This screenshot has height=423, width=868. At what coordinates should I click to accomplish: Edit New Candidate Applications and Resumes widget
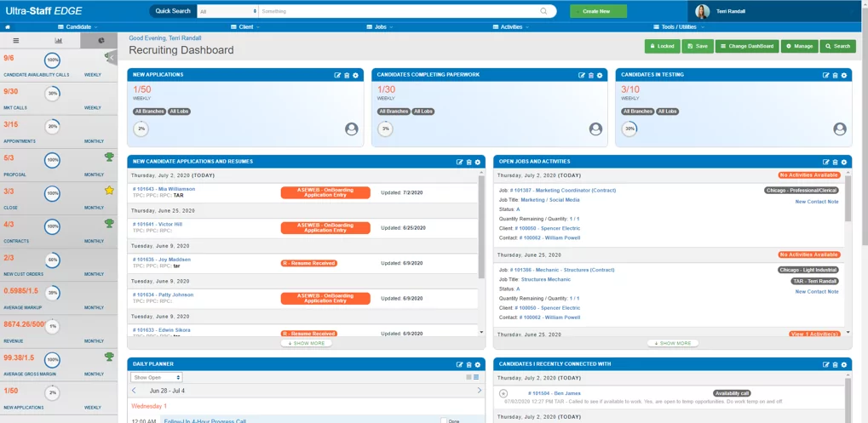click(459, 162)
